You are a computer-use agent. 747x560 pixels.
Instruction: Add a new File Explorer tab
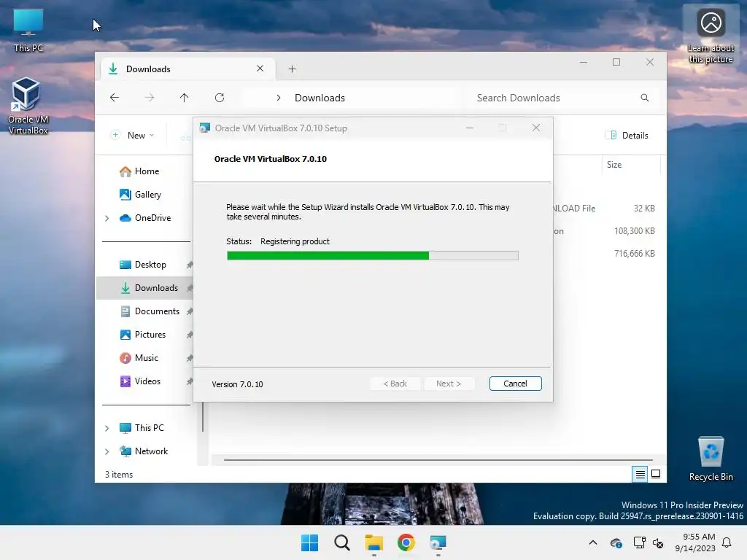292,69
